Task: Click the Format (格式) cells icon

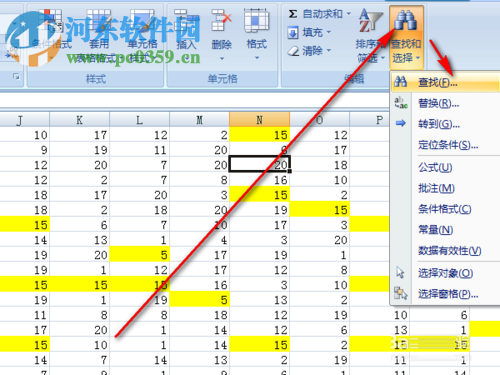Action: pyautogui.click(x=256, y=21)
